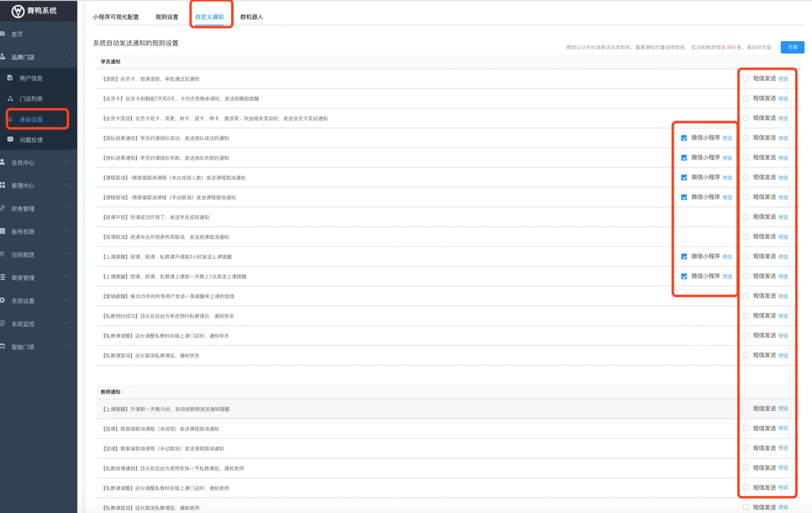Expand the 空间租赁 menu chevron
This screenshot has width=812, height=513.
[x=67, y=255]
